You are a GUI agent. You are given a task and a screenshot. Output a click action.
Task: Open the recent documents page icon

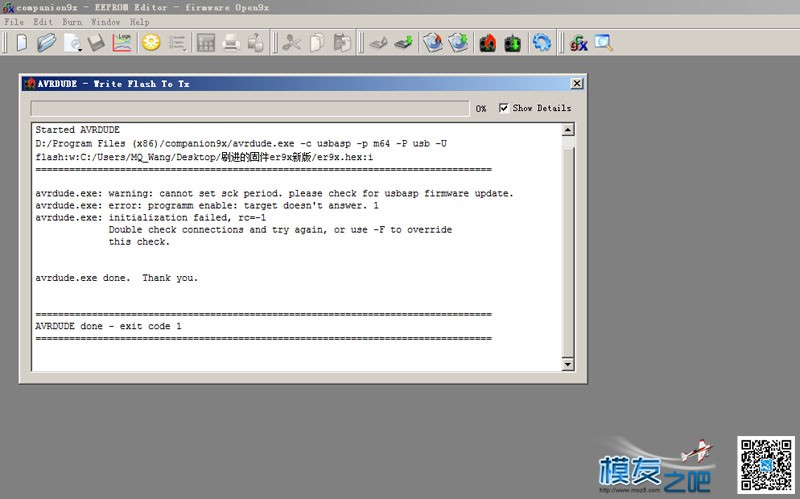[x=73, y=43]
